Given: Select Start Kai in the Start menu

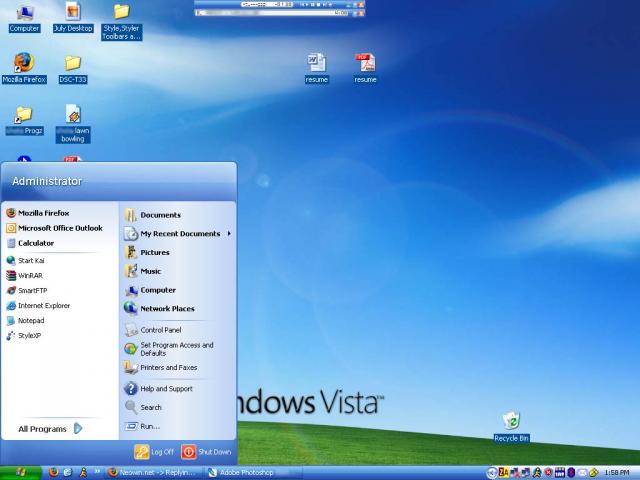Looking at the screenshot, I should (x=25, y=260).
